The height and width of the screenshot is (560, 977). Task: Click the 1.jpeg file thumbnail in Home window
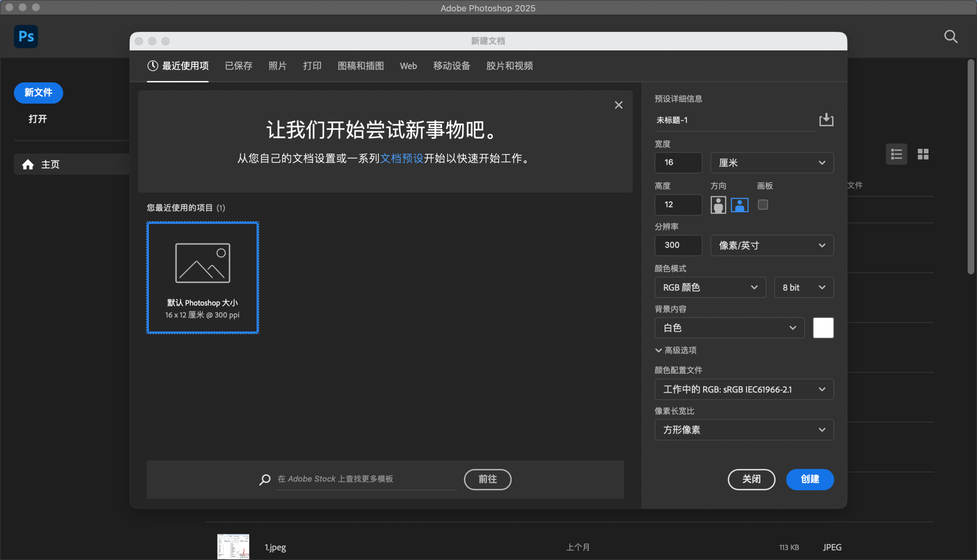233,547
